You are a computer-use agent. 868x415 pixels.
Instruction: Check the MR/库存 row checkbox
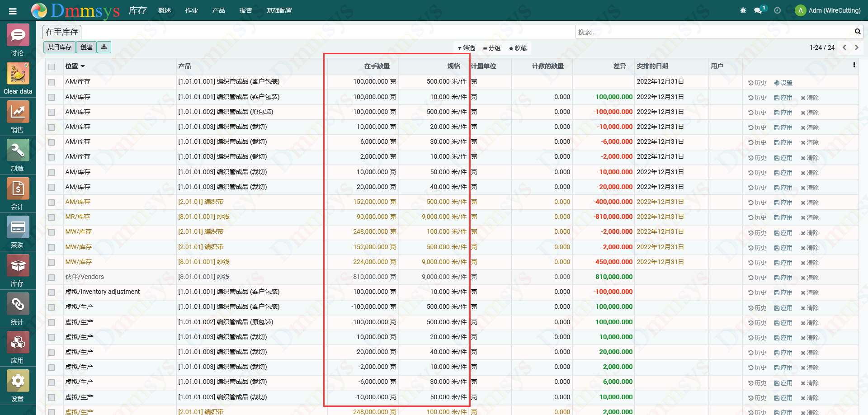(52, 217)
